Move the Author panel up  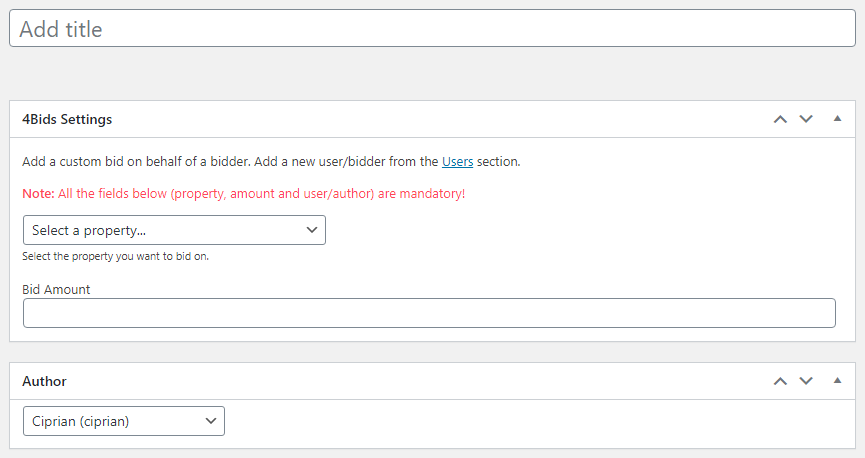(780, 381)
